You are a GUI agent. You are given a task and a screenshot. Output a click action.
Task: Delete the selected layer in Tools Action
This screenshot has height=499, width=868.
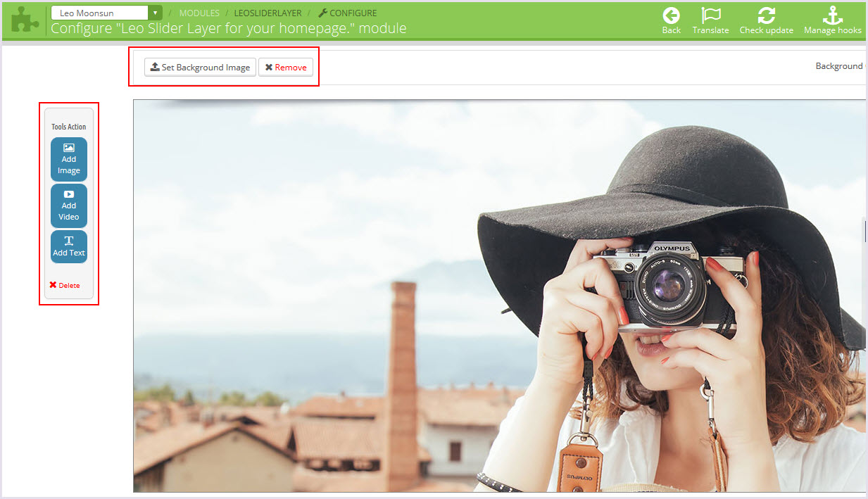click(65, 285)
